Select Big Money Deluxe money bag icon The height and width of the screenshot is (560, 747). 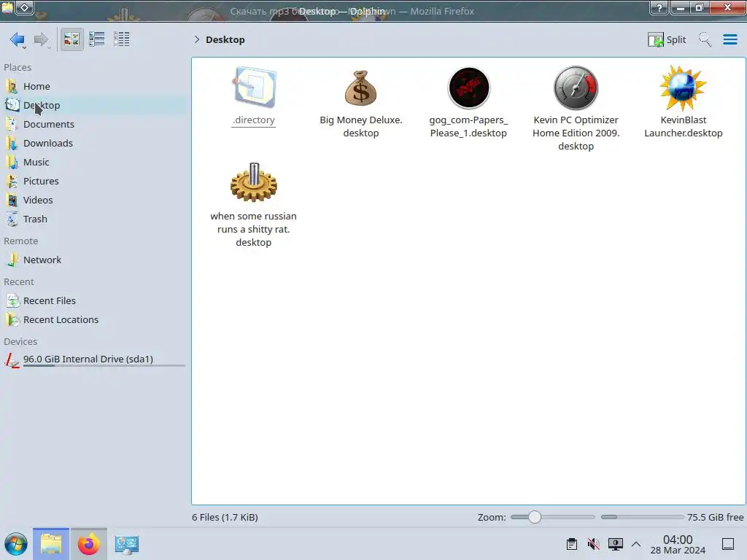pyautogui.click(x=361, y=87)
